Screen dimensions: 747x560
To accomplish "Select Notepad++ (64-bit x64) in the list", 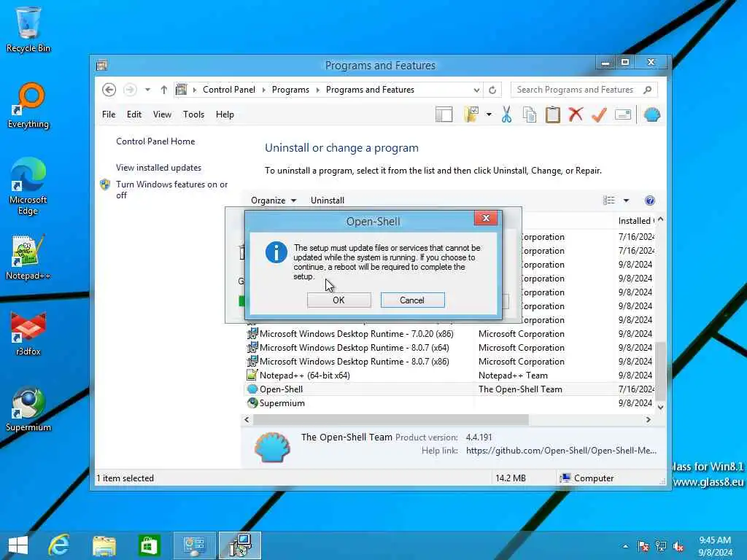I will click(305, 376).
